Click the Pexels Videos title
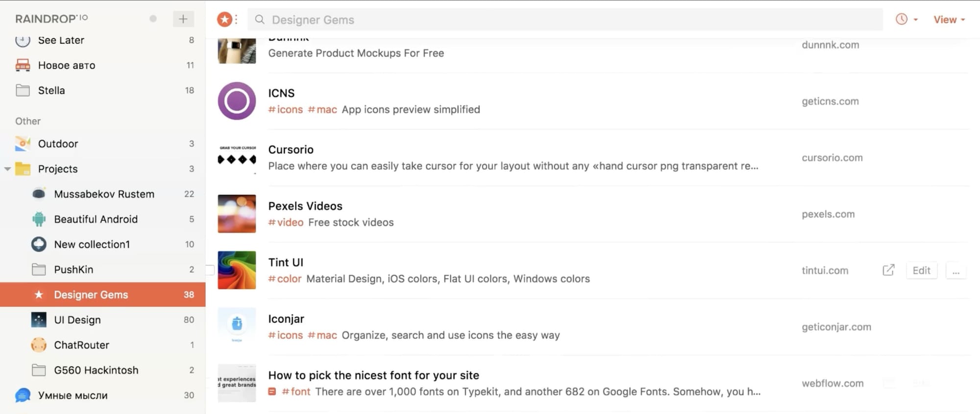This screenshot has width=980, height=414. click(x=305, y=206)
